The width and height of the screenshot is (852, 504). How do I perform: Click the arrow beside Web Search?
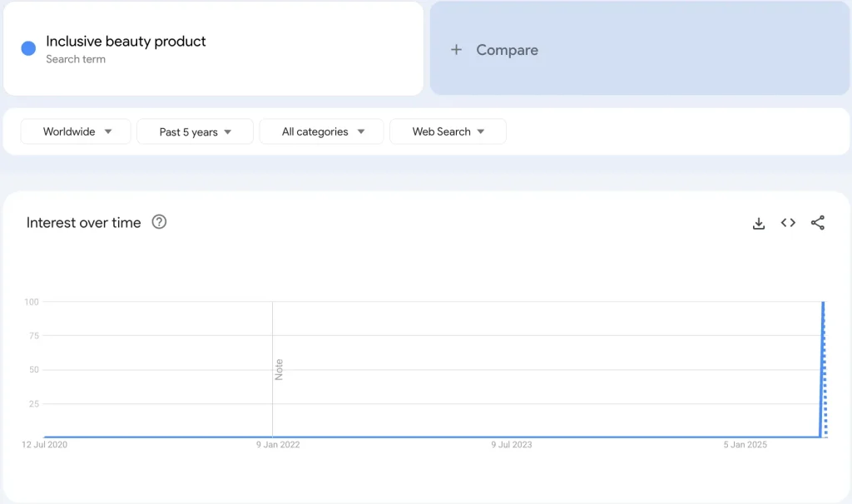pos(481,131)
